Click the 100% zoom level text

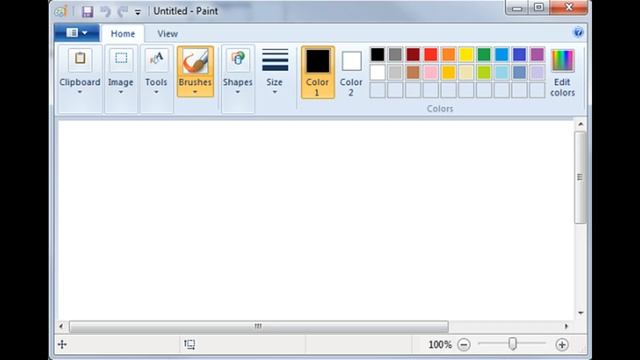click(440, 344)
